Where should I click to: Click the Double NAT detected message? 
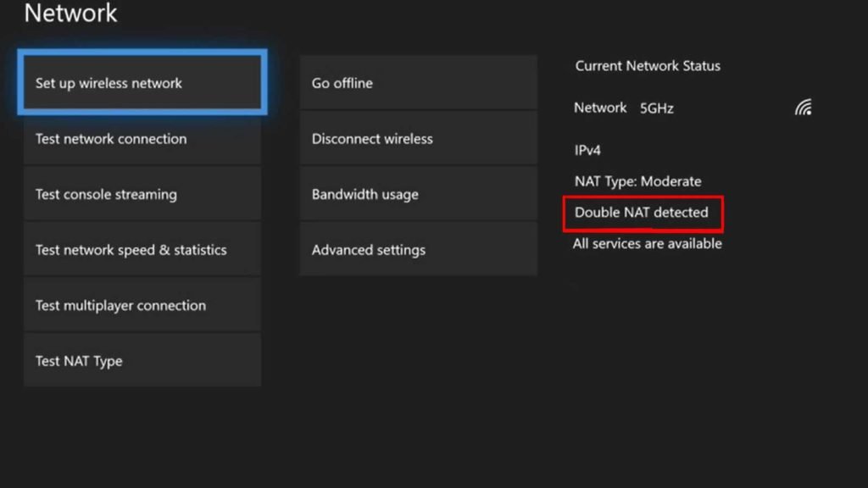641,213
